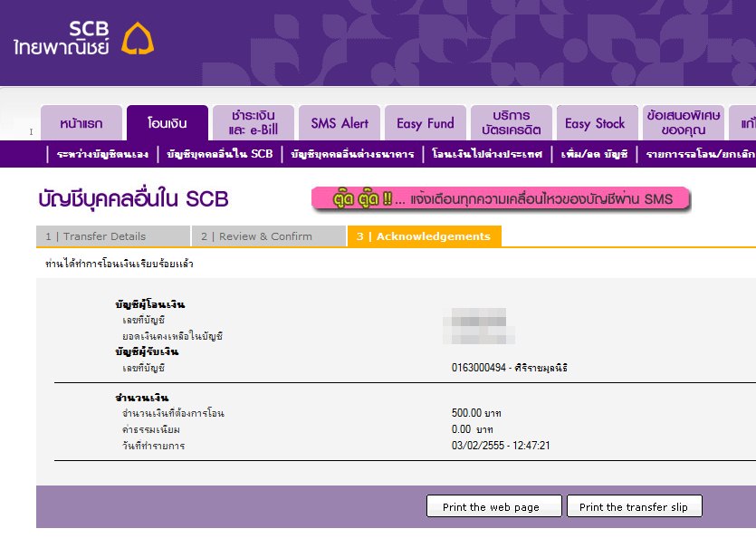Click the จำนวนเงิน section label
The width and height of the screenshot is (756, 548).
[142, 398]
